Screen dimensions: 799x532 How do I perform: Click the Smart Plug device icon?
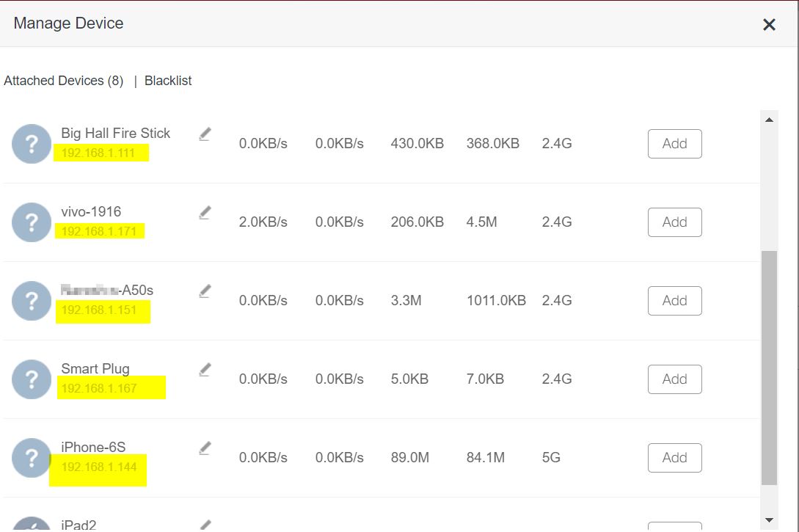pos(32,379)
